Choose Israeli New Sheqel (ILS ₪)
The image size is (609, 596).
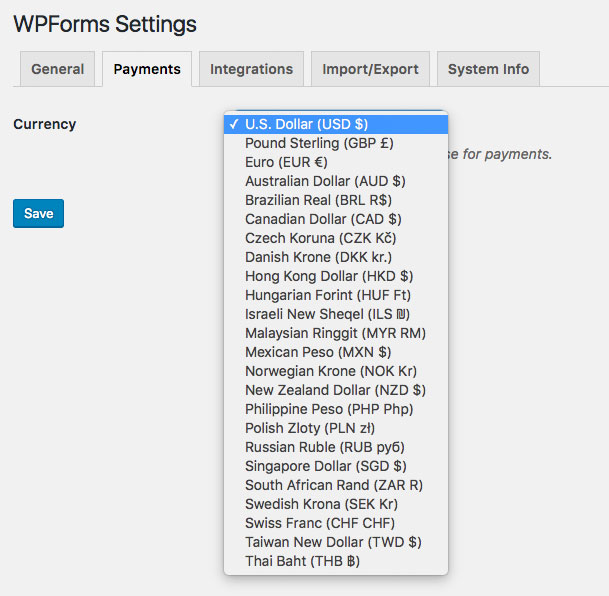[x=336, y=315]
